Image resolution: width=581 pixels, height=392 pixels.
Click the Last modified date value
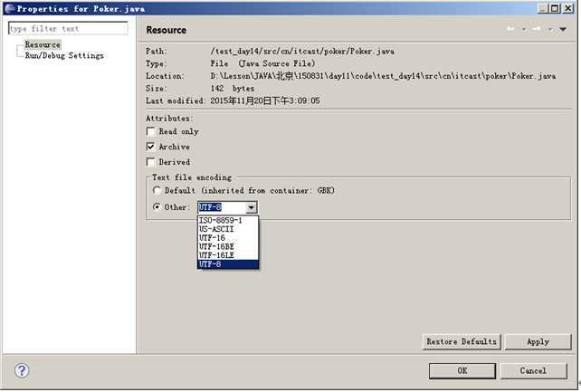(x=265, y=100)
